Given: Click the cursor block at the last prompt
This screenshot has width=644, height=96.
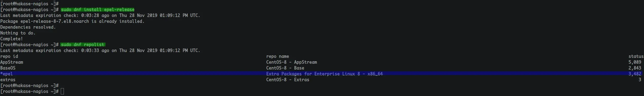Looking at the screenshot, I should pos(62,91).
